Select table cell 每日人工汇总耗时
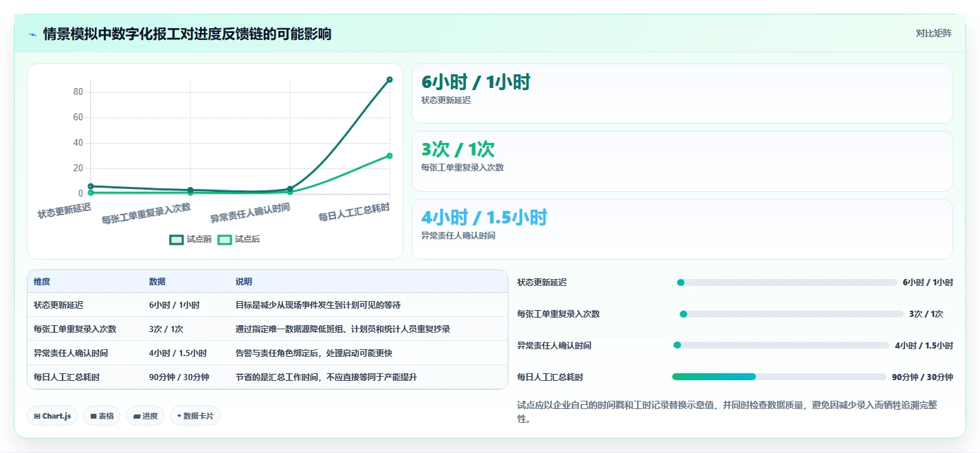The image size is (980, 453). 67,377
